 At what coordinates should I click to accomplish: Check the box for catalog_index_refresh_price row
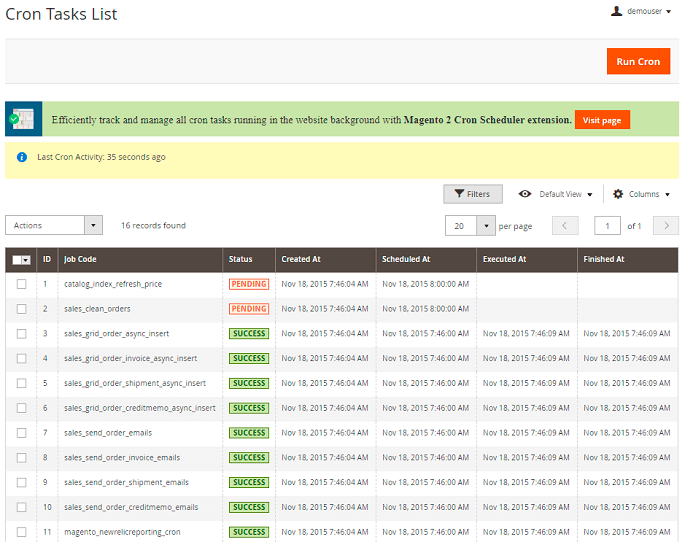(x=22, y=284)
